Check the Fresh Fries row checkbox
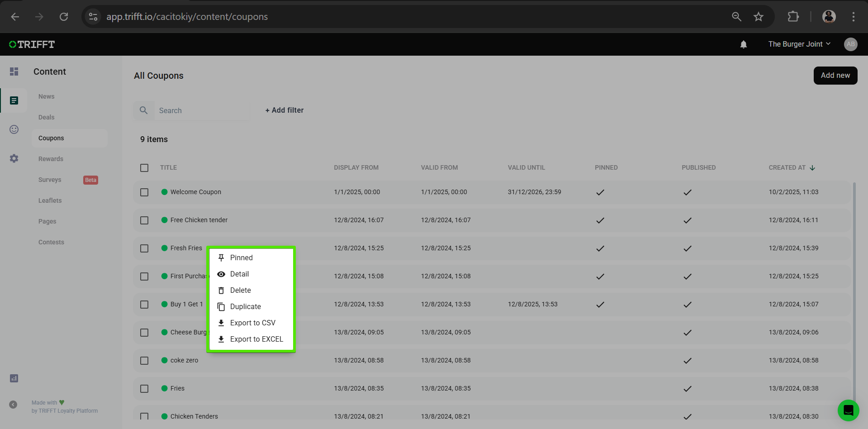868x429 pixels. [144, 248]
